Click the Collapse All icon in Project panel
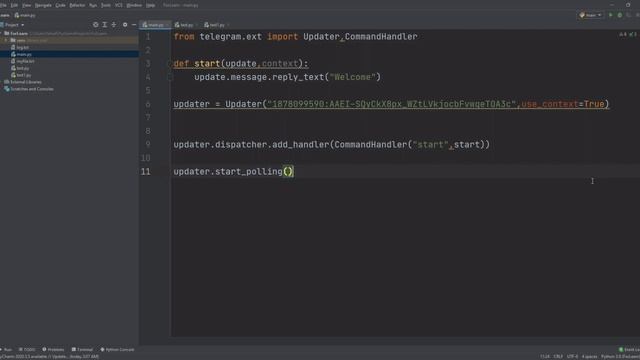This screenshot has width=640, height=360. pyautogui.click(x=114, y=25)
